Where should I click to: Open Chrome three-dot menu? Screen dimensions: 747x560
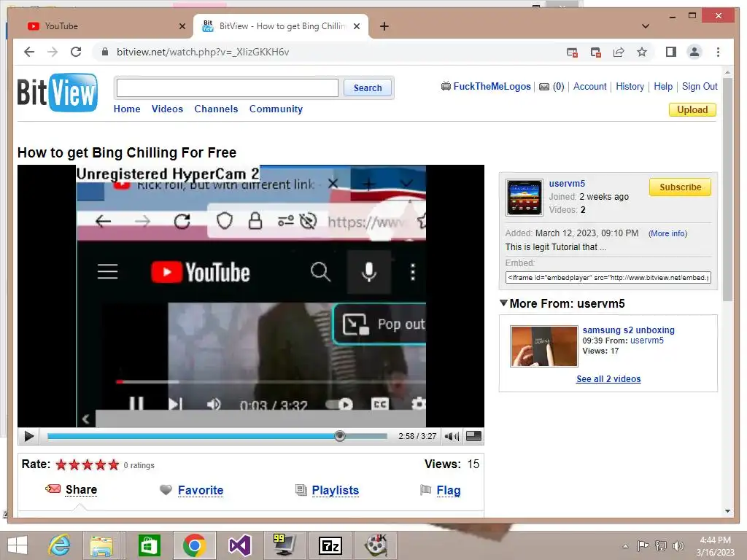(718, 52)
